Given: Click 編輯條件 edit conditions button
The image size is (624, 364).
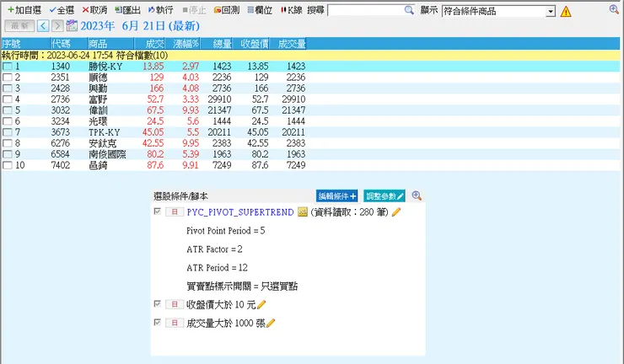Looking at the screenshot, I should point(336,195).
